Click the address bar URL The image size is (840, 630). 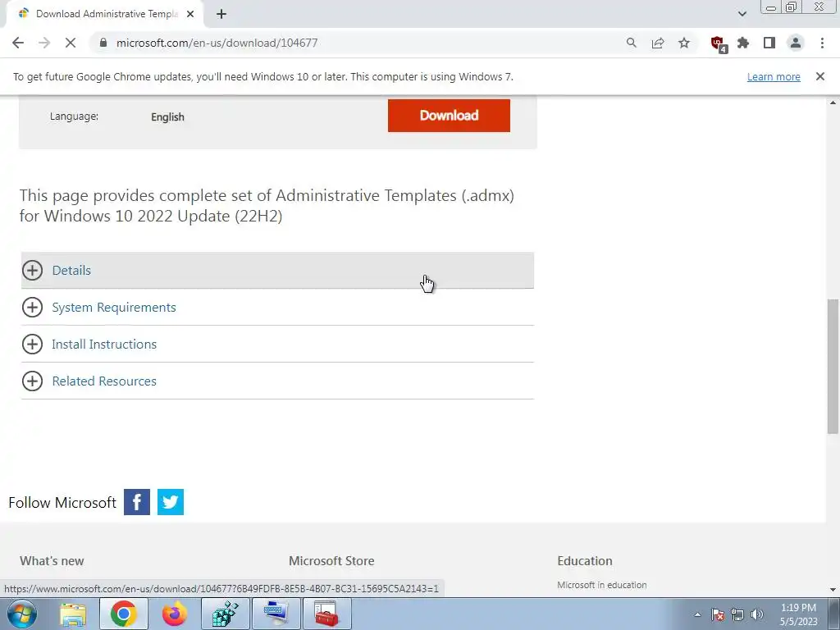(217, 43)
